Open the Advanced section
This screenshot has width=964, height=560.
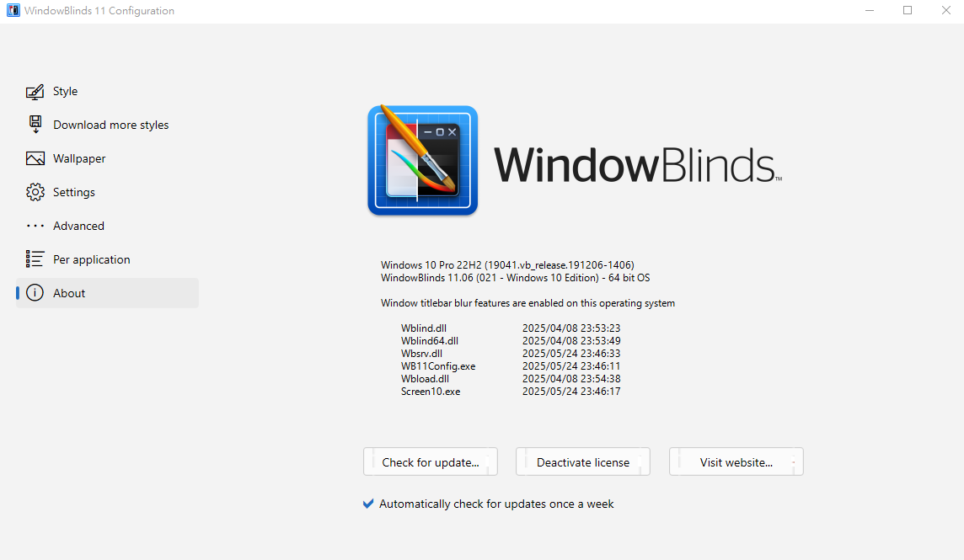(78, 227)
